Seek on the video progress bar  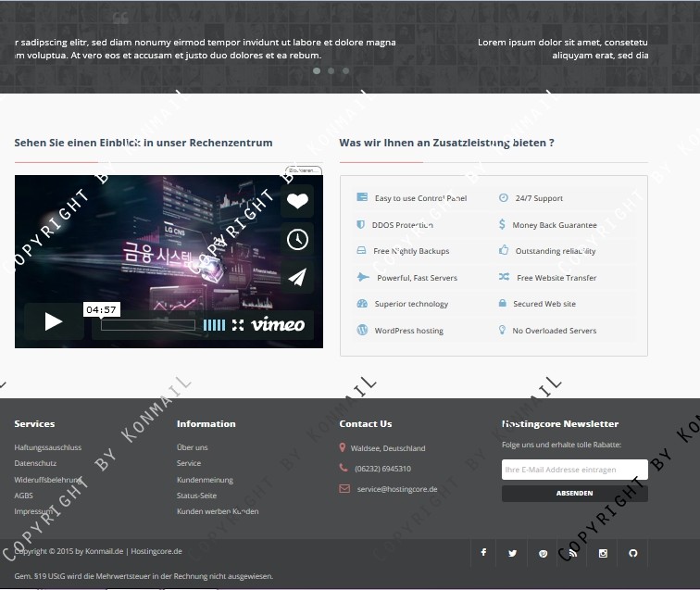pyautogui.click(x=148, y=325)
